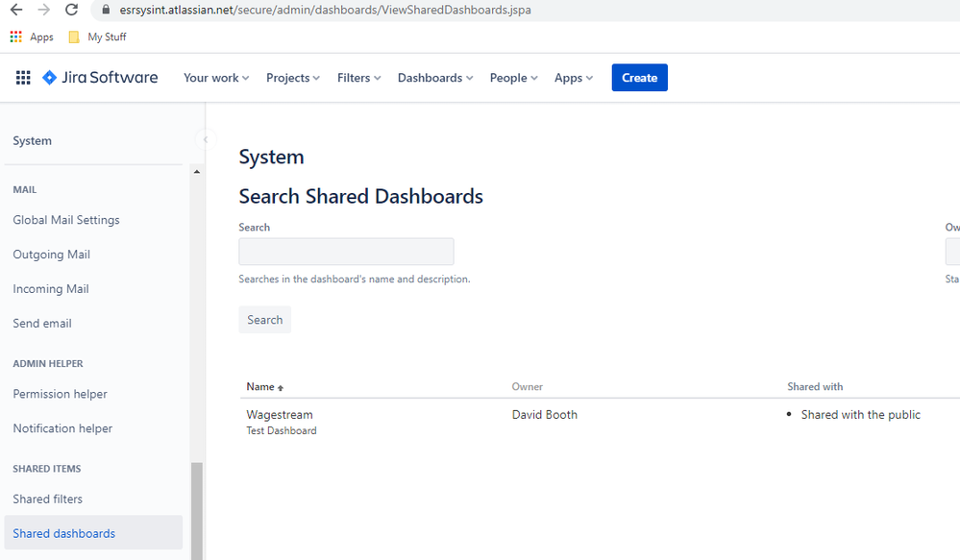Click the Jira Software logo

100,78
